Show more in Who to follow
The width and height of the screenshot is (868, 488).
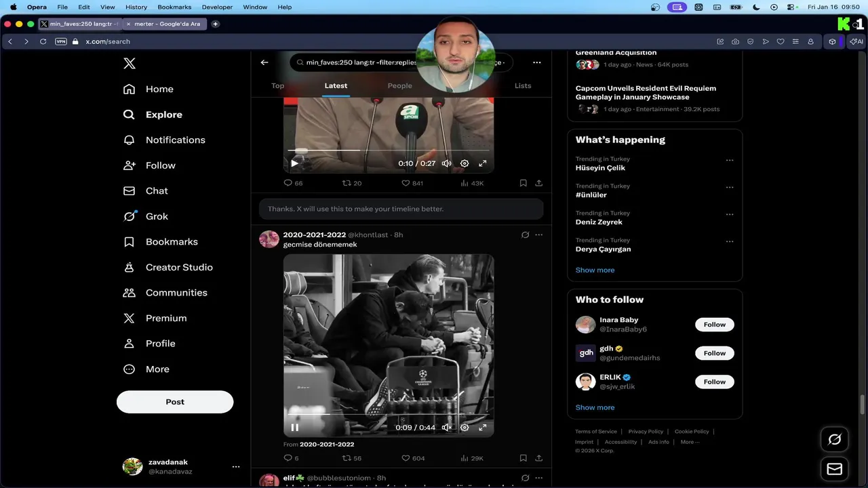tap(595, 407)
